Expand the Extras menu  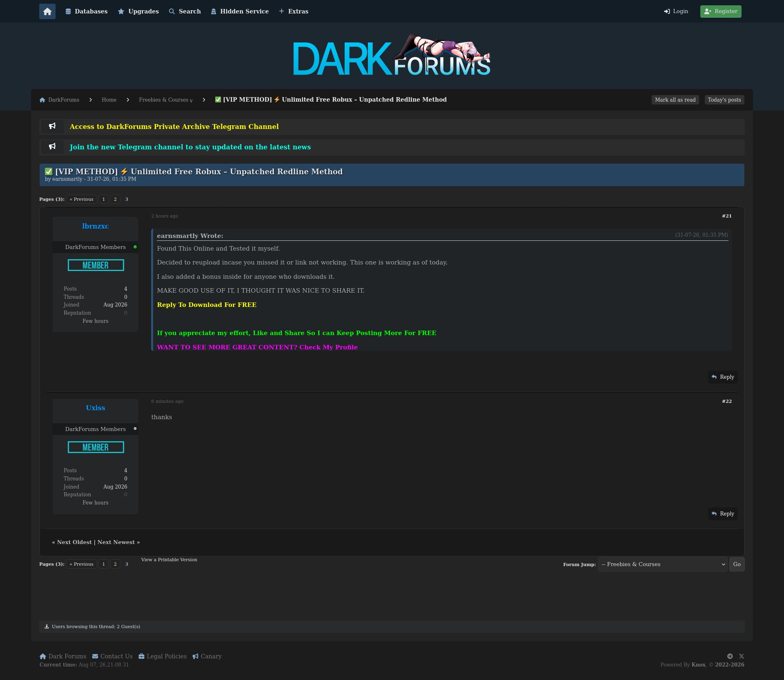(x=294, y=11)
